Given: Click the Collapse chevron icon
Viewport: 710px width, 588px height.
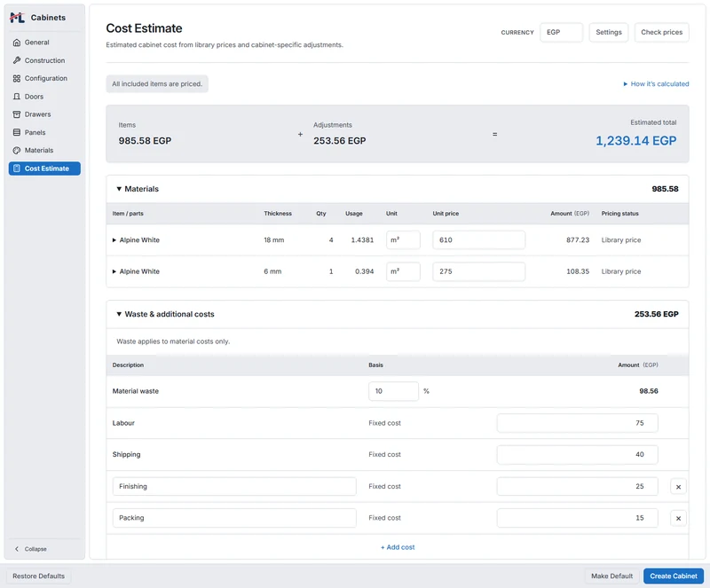Looking at the screenshot, I should [x=17, y=549].
